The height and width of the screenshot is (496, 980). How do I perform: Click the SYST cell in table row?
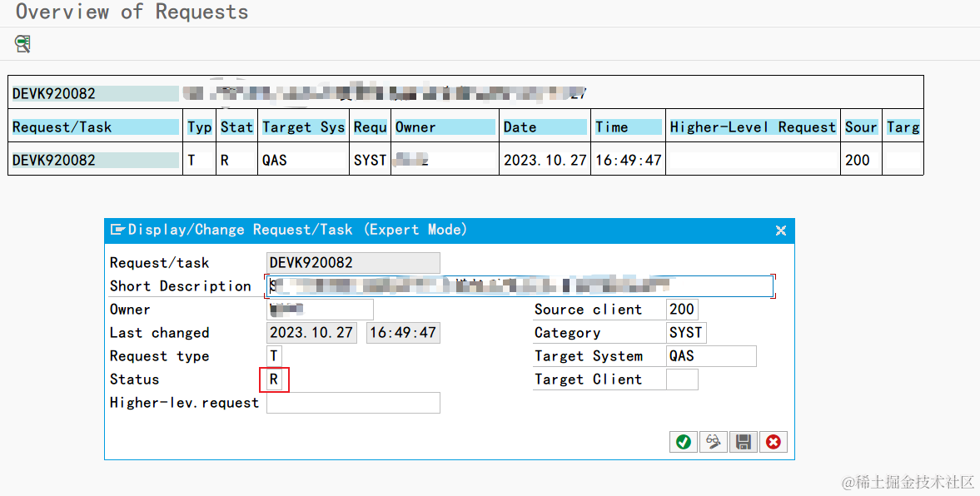pyautogui.click(x=370, y=161)
